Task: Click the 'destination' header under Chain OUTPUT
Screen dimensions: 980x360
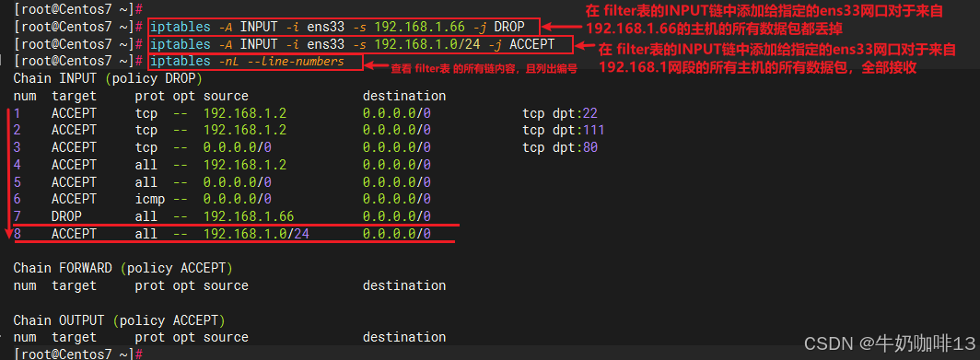Action: click(x=404, y=338)
